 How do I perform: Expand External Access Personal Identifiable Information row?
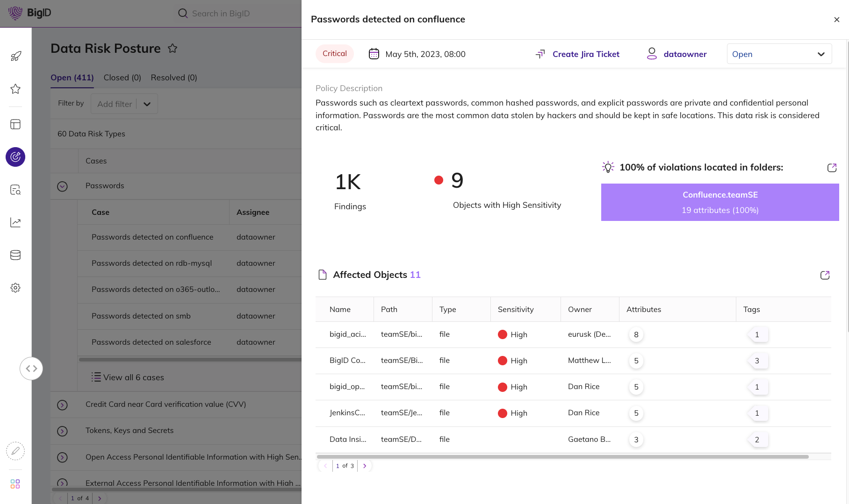pyautogui.click(x=62, y=483)
